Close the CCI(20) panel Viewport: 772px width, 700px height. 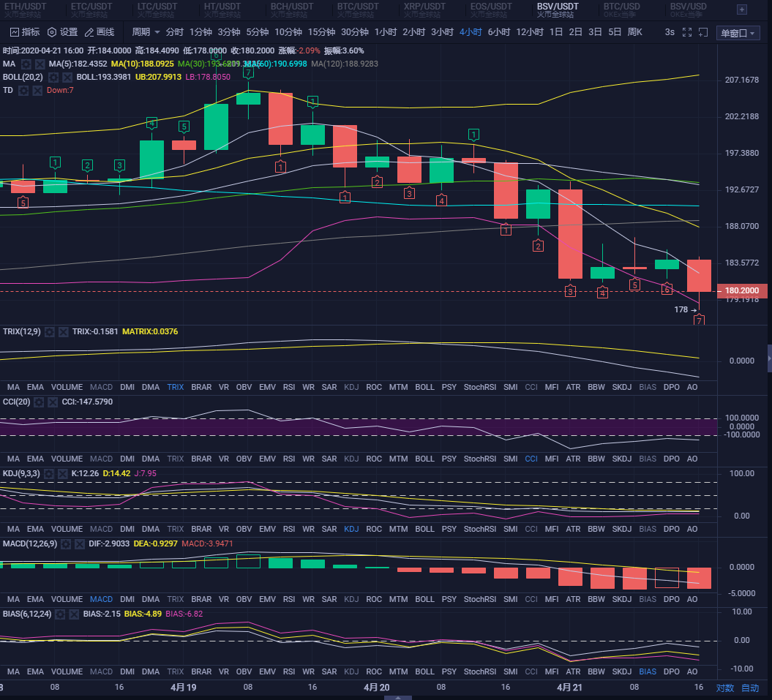coord(53,402)
